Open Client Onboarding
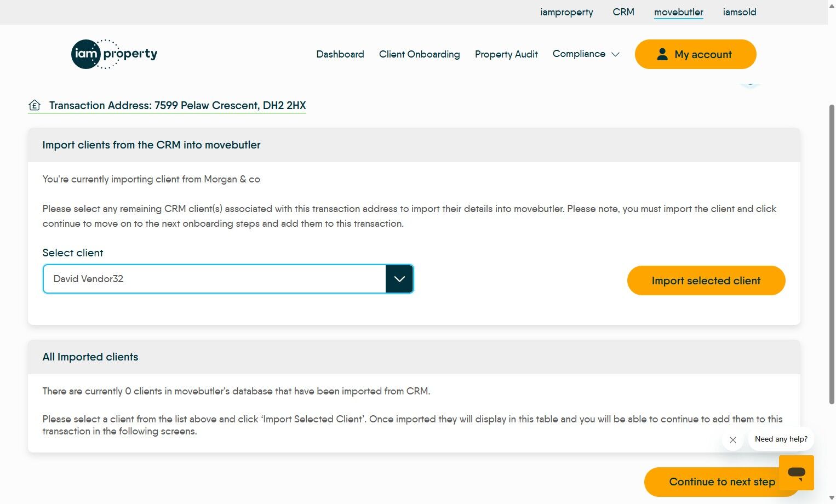836x504 pixels. click(420, 54)
